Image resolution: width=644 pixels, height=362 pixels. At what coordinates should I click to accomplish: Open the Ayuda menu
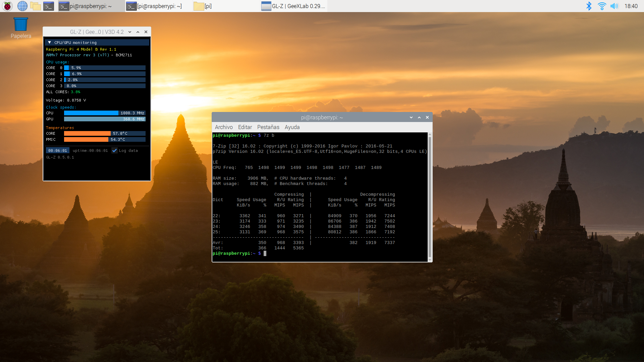click(292, 127)
